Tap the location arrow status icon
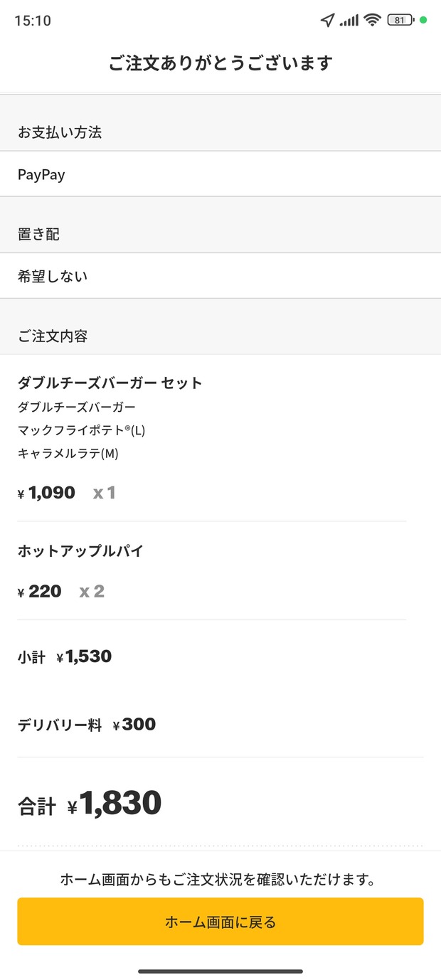 tap(327, 20)
